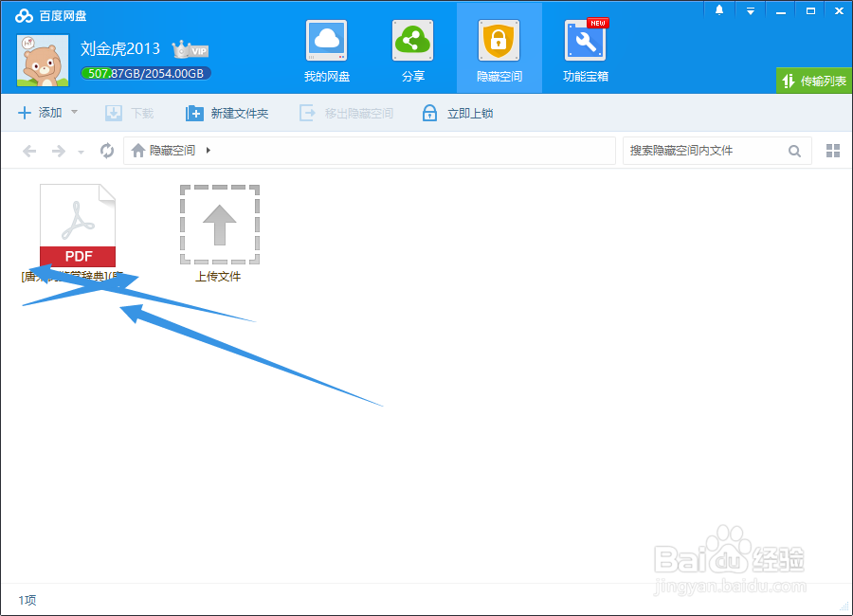The height and width of the screenshot is (616, 853).
Task: Switch to the 分享 tab
Action: coord(412,51)
